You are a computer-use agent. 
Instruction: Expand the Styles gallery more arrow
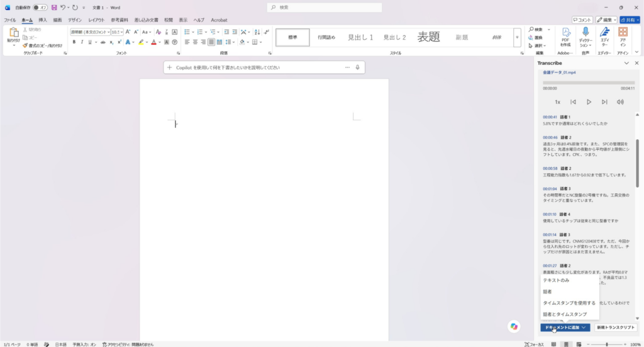click(517, 37)
